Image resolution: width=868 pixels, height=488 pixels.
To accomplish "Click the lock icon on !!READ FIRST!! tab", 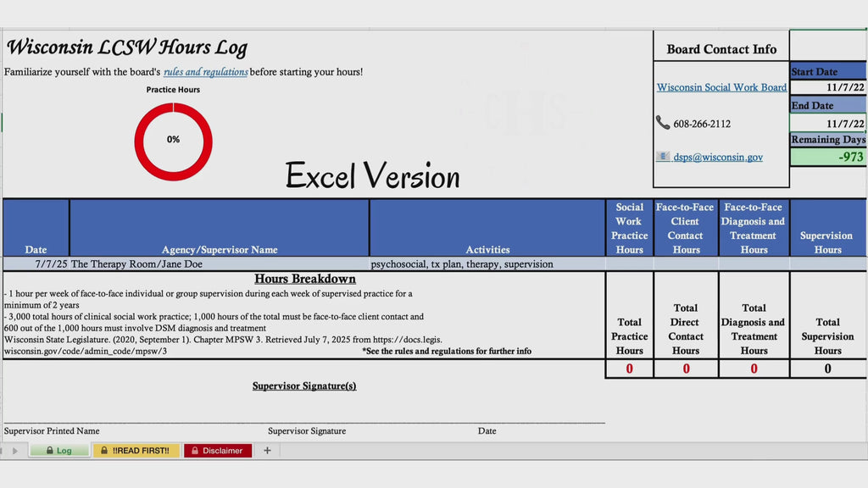I will pos(104,451).
